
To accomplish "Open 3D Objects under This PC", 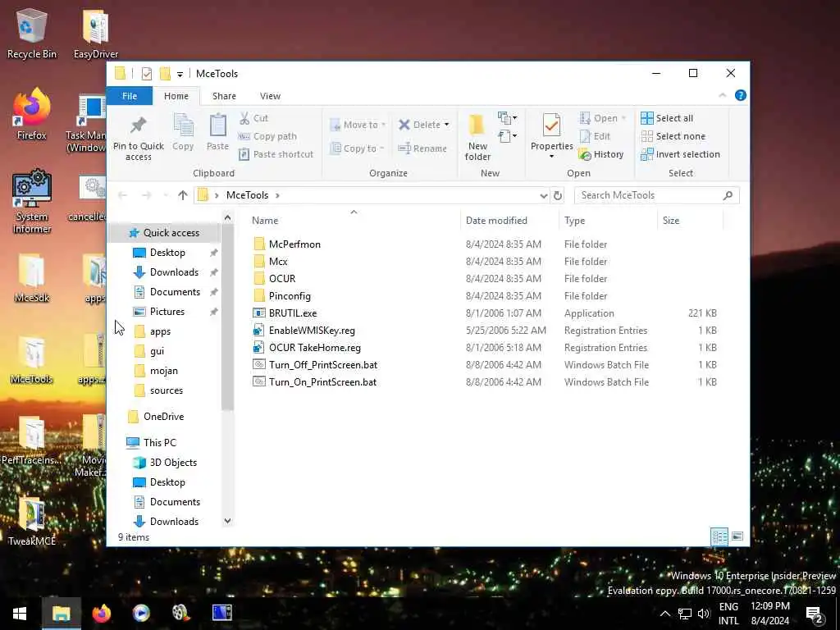I will 173,463.
